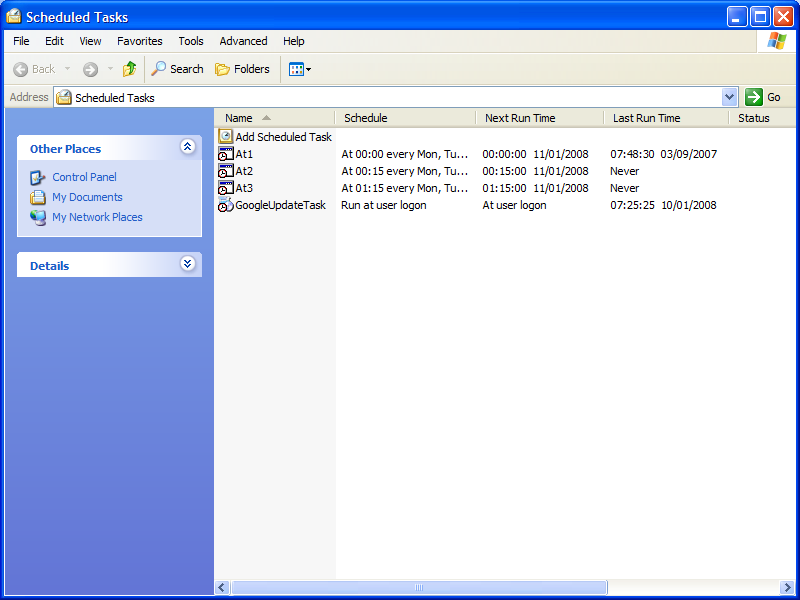Open the Advanced menu
800x600 pixels.
[243, 41]
